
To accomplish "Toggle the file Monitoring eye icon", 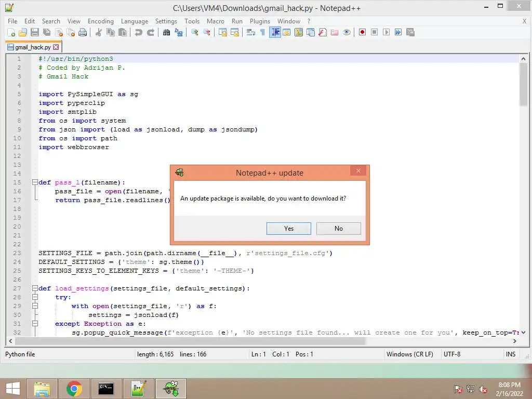I will 347,32.
